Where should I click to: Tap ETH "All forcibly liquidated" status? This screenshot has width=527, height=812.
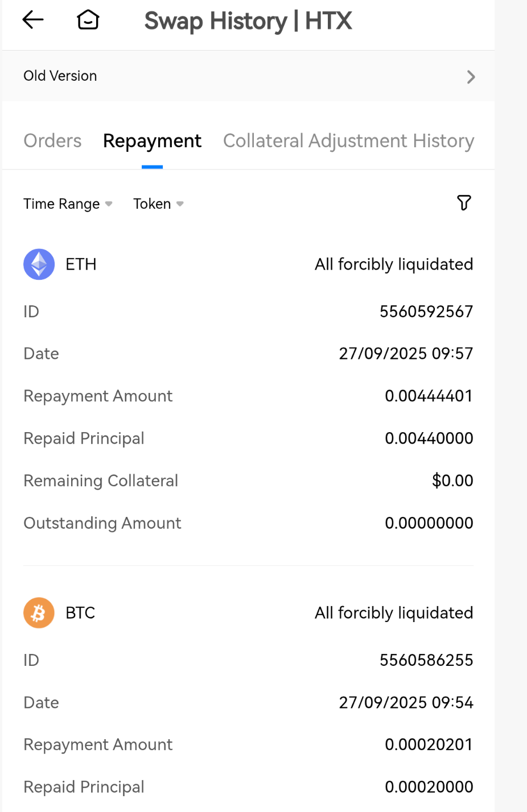(x=394, y=264)
